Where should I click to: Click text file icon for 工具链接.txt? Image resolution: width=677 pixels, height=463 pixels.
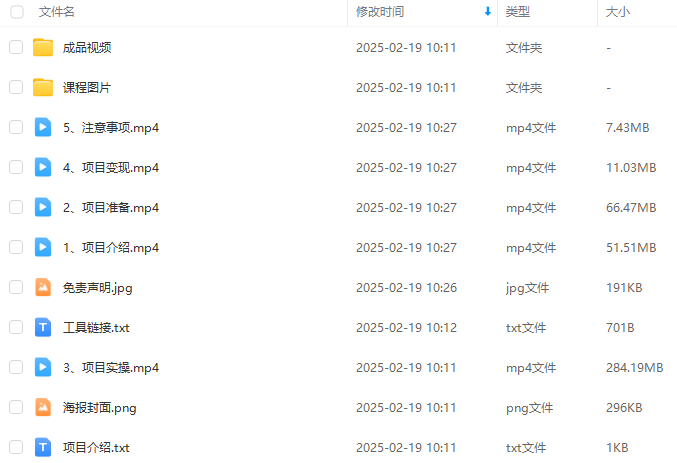43,327
